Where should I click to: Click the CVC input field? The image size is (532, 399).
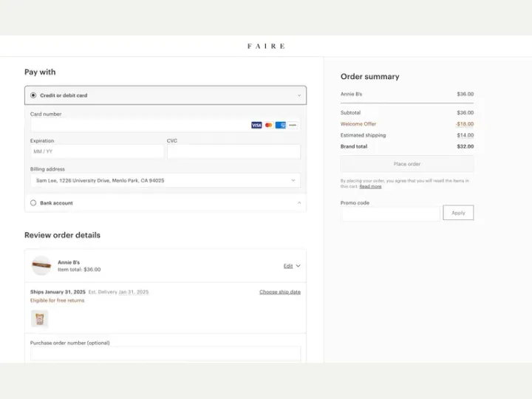pos(233,151)
